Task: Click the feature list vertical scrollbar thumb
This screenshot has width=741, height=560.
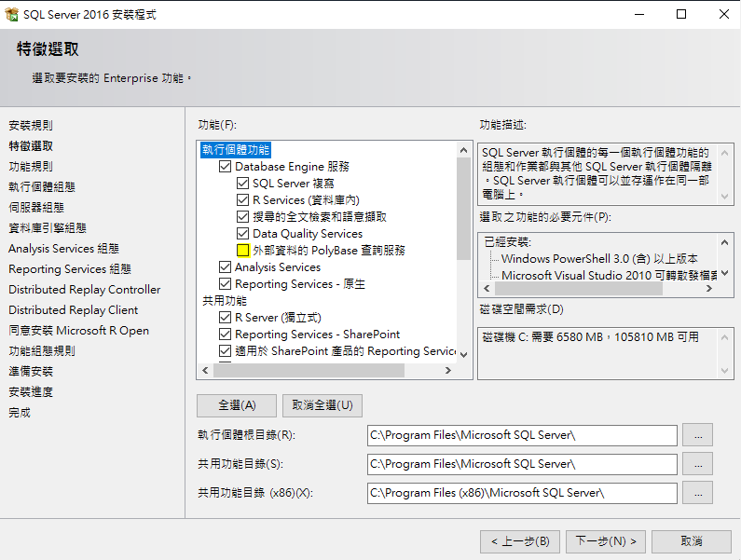Action: click(x=463, y=209)
